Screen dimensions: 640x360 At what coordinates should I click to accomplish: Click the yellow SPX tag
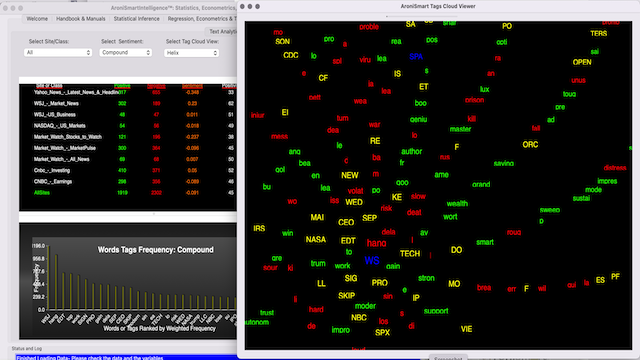382,333
